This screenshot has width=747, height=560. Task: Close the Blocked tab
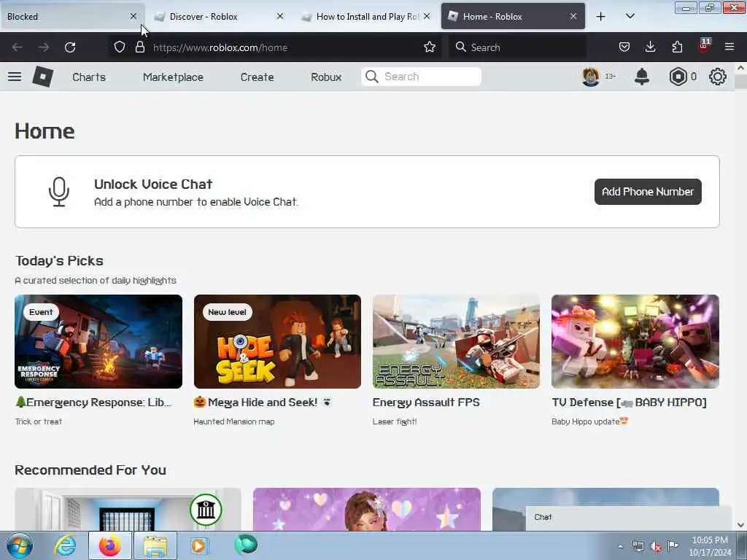(x=133, y=16)
